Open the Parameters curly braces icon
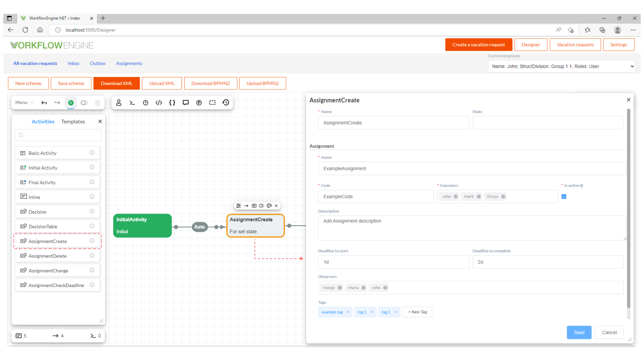The image size is (644, 363). click(x=172, y=103)
